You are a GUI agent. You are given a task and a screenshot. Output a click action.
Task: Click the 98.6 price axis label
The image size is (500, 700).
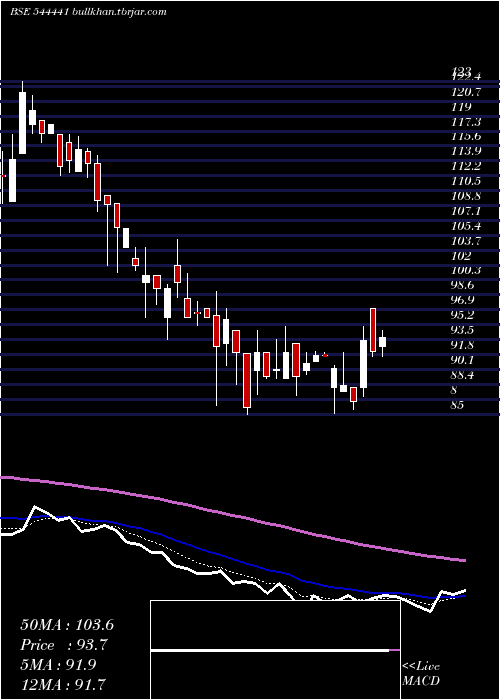pos(463,285)
